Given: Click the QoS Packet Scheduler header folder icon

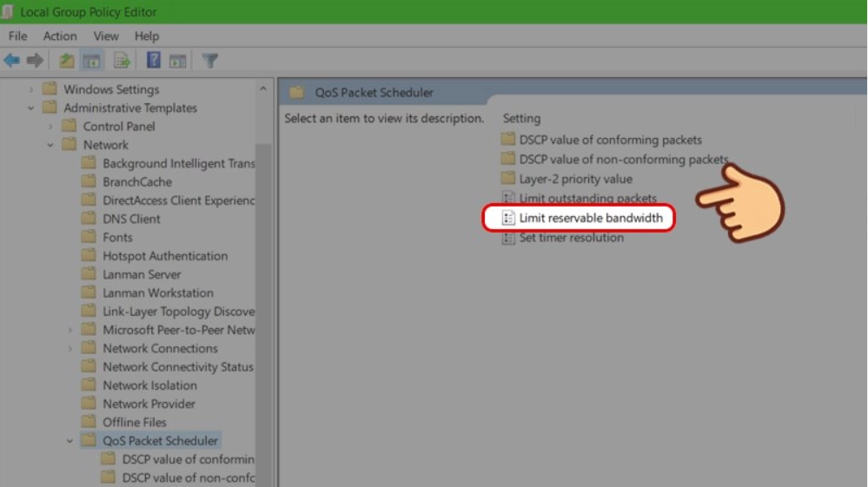Looking at the screenshot, I should point(296,92).
